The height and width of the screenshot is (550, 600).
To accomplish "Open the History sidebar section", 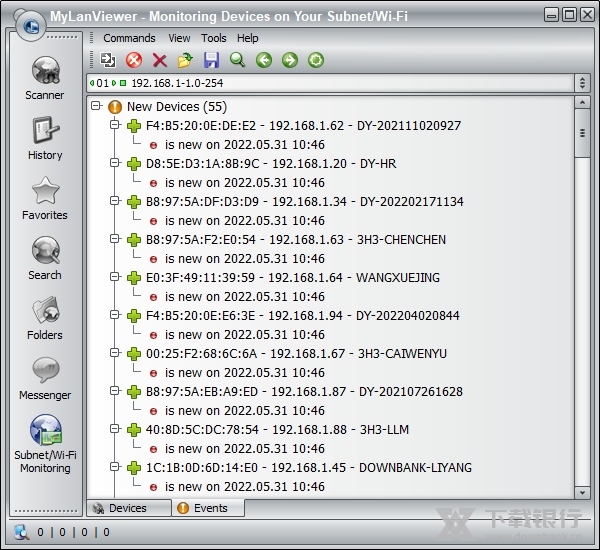I will [44, 138].
